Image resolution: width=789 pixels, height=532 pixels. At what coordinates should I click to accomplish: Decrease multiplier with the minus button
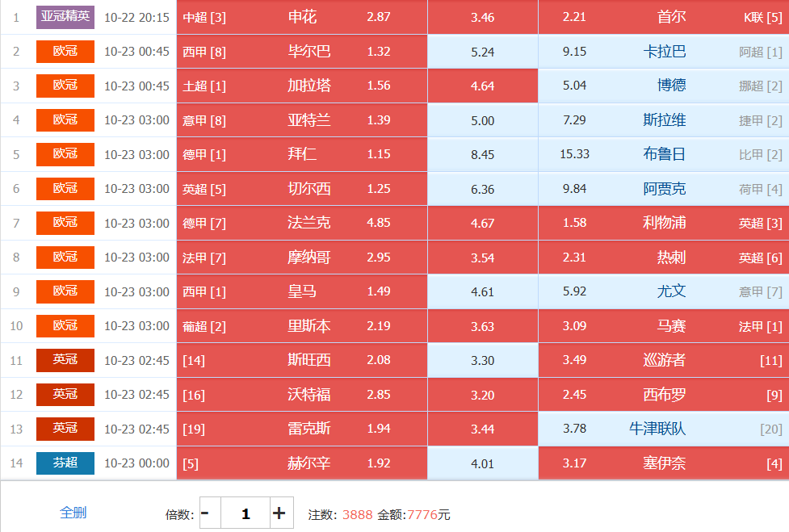tap(206, 513)
